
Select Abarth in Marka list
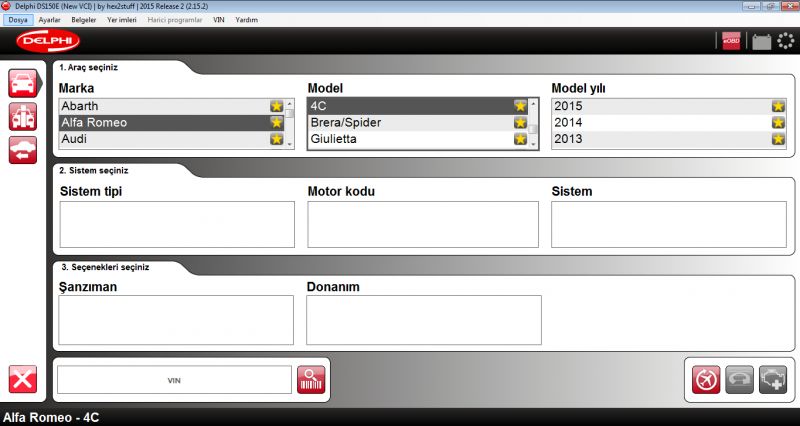point(171,106)
